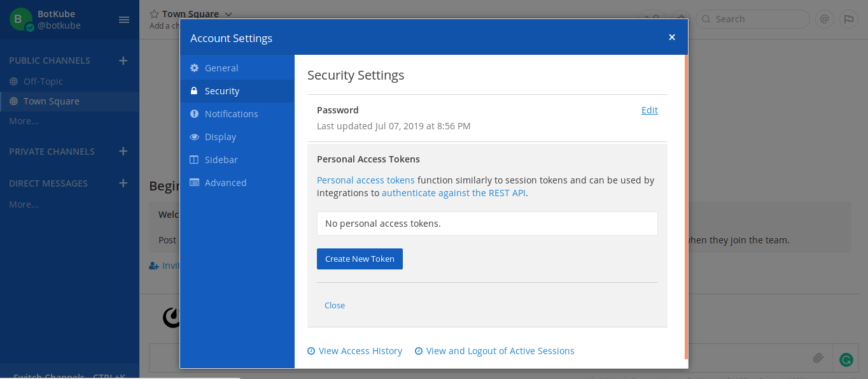Attach a file with paperclip icon
This screenshot has width=868, height=379.
point(818,358)
